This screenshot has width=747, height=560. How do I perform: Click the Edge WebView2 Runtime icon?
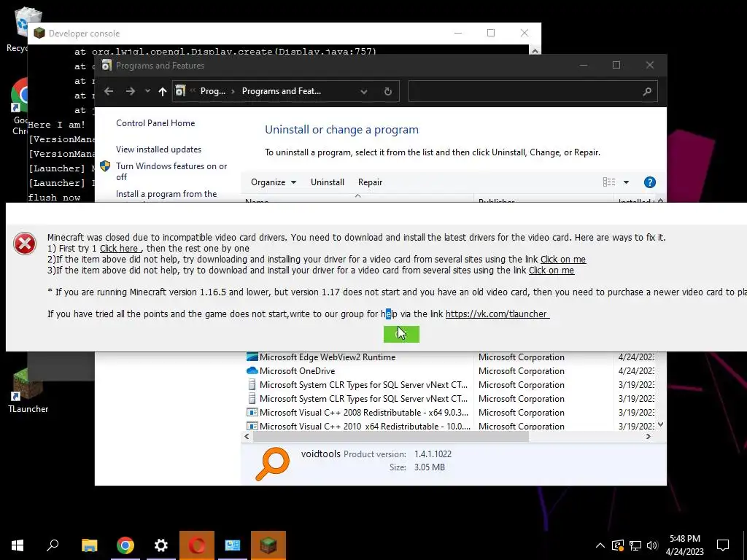click(x=252, y=357)
